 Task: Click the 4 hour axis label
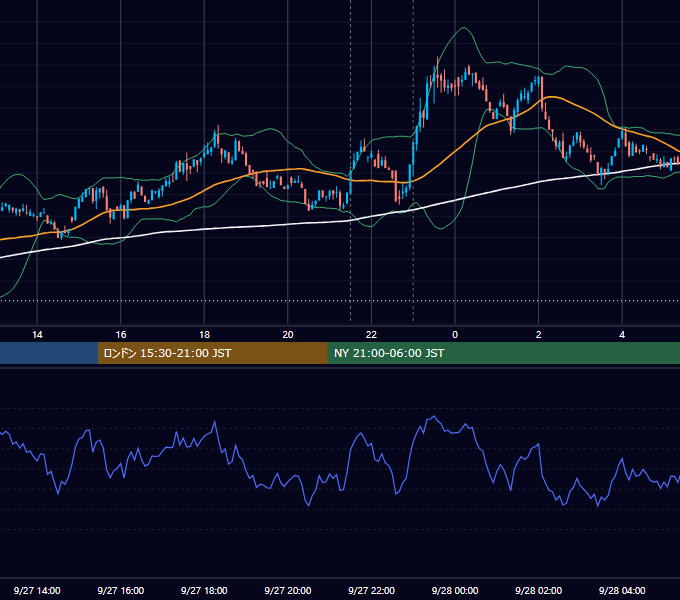pyautogui.click(x=622, y=335)
